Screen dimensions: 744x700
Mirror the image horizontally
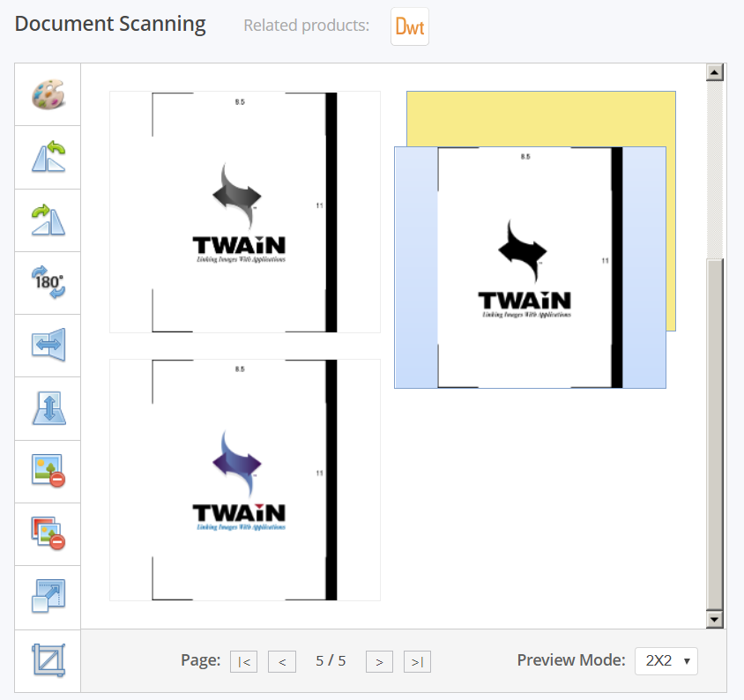click(48, 346)
